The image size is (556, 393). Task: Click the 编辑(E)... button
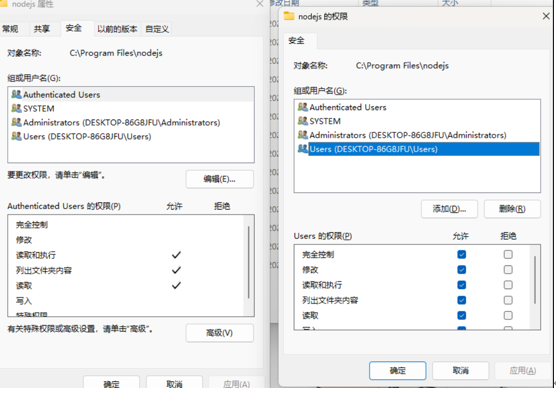click(x=219, y=179)
